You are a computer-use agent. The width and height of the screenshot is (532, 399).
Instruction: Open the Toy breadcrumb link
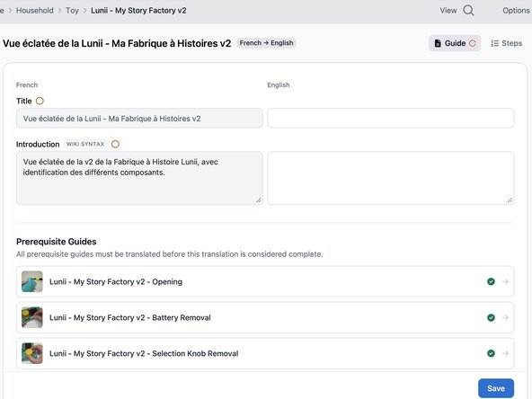[72, 11]
